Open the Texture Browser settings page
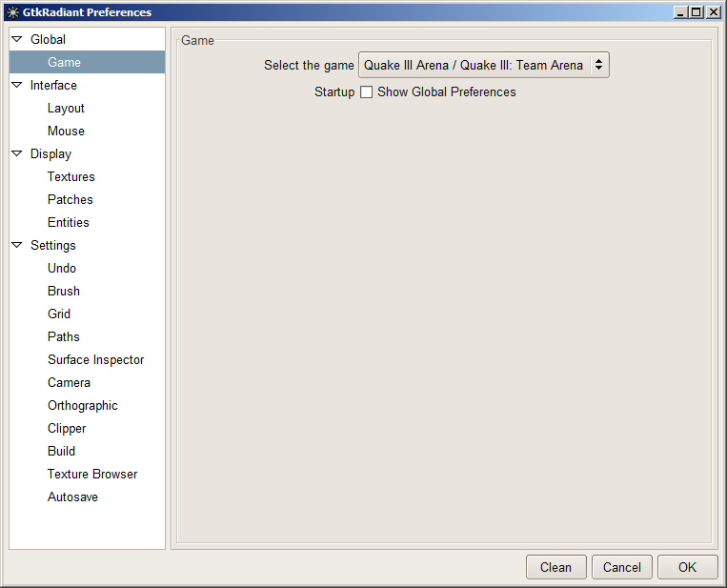The height and width of the screenshot is (588, 727). [92, 474]
